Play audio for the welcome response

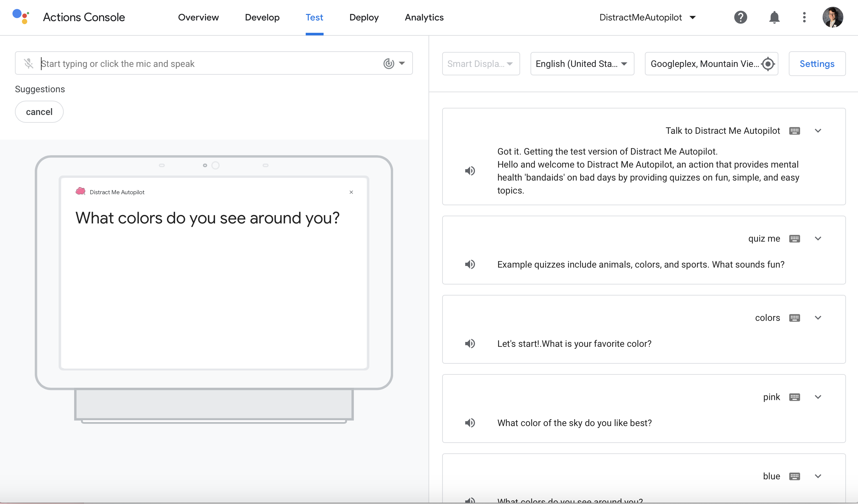(x=470, y=171)
